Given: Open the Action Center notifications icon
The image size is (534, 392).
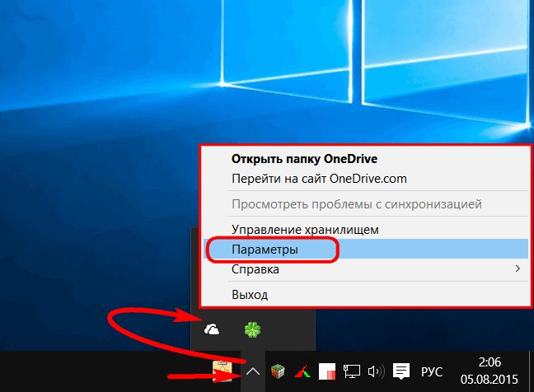Looking at the screenshot, I should [x=401, y=371].
